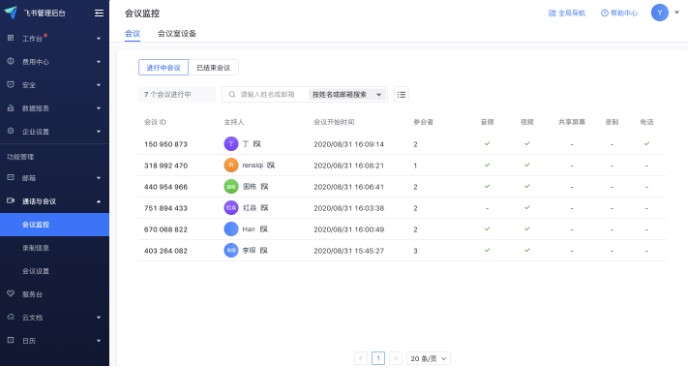Click host 李琛's blue avatar
The image size is (696, 372).
231,250
